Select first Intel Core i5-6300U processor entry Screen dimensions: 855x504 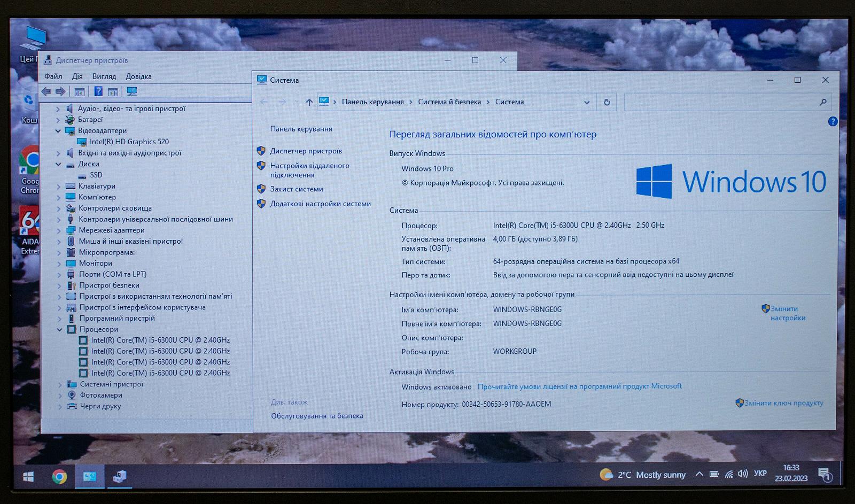160,340
